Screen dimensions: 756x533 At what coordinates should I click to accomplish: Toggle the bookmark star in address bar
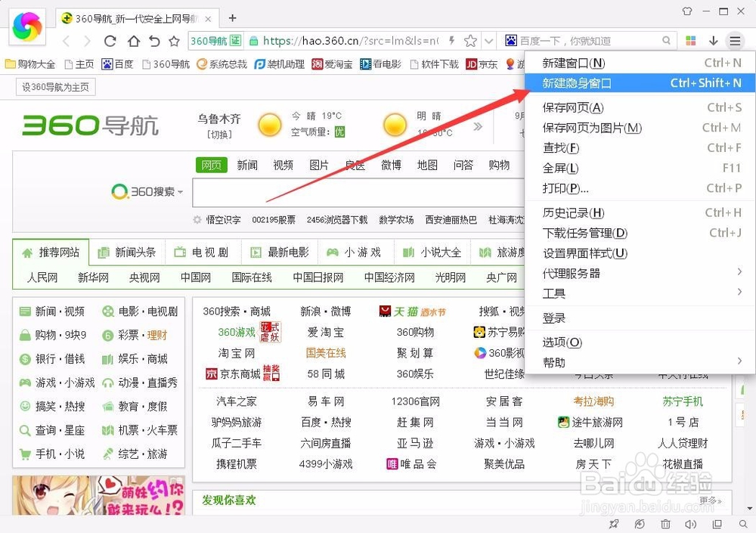click(471, 40)
